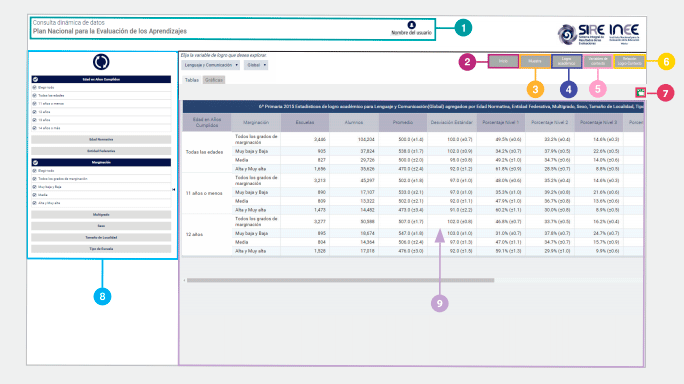Click the circular refresh icon in the filter panel
Screen dimensions: 684x384
(101, 62)
